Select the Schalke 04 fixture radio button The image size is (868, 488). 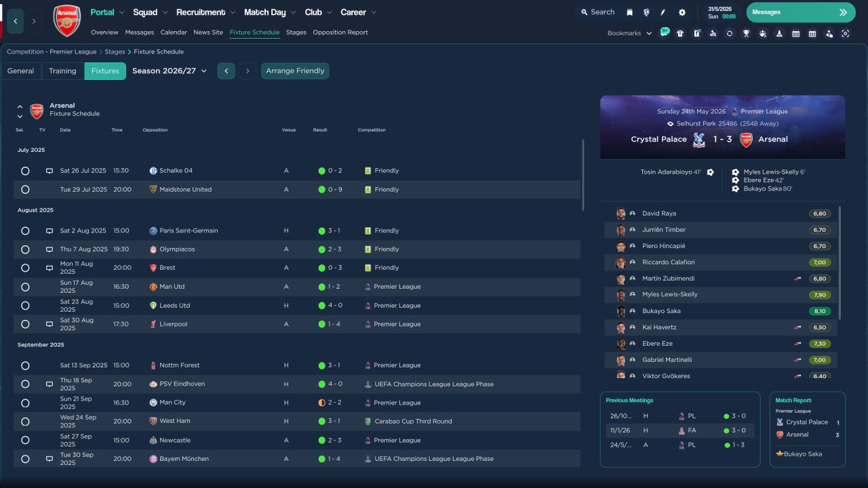click(x=25, y=171)
